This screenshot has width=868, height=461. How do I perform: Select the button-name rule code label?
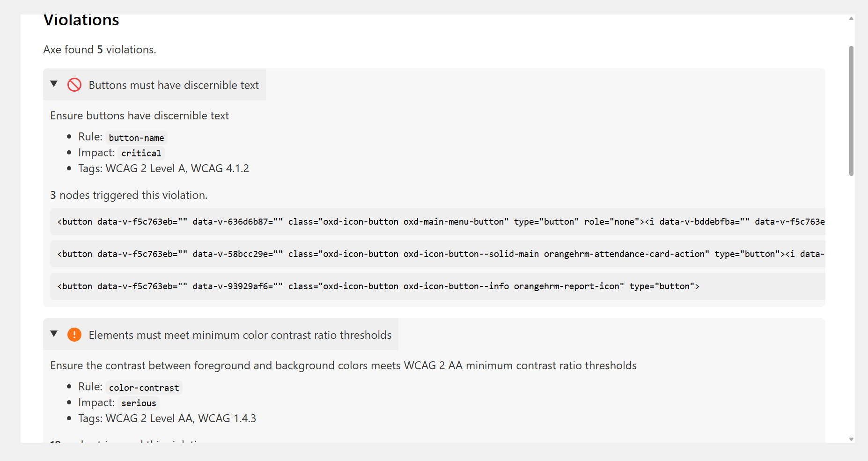pos(136,137)
